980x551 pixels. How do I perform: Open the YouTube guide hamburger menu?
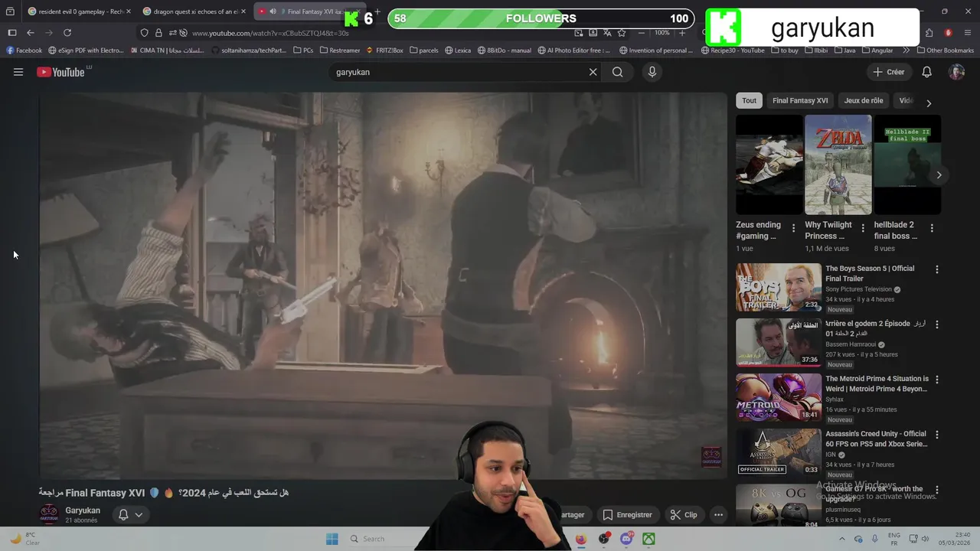click(x=18, y=72)
